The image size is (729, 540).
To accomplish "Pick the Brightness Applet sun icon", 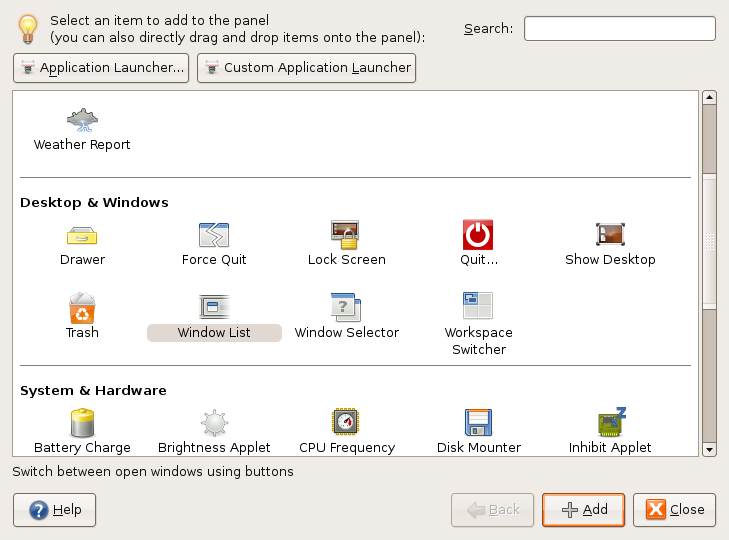I will point(214,423).
